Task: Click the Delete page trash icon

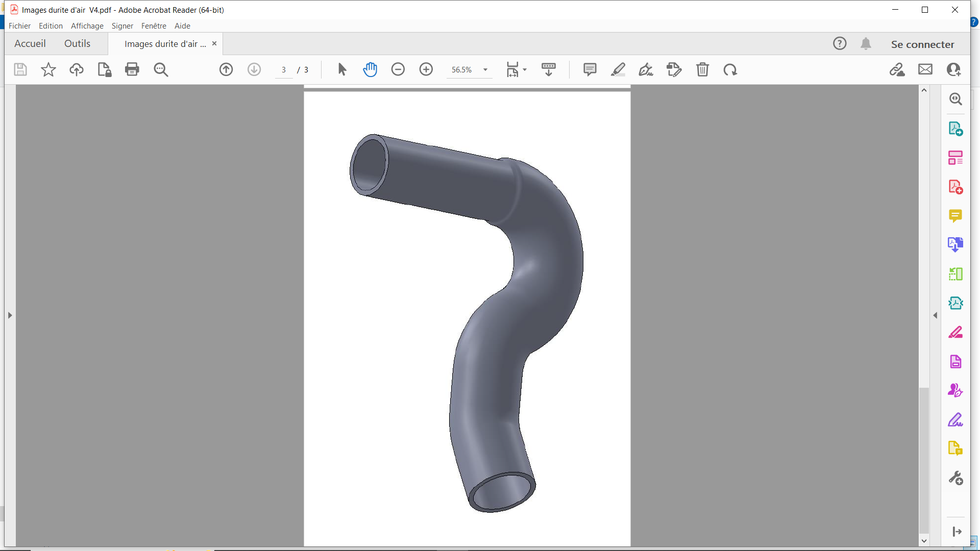Action: (x=702, y=69)
